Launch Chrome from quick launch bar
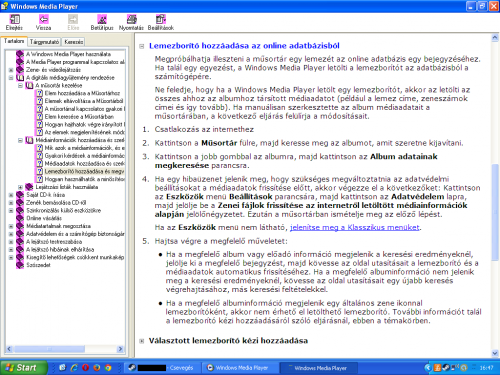Screen dimensions: 500x375 tap(108, 368)
